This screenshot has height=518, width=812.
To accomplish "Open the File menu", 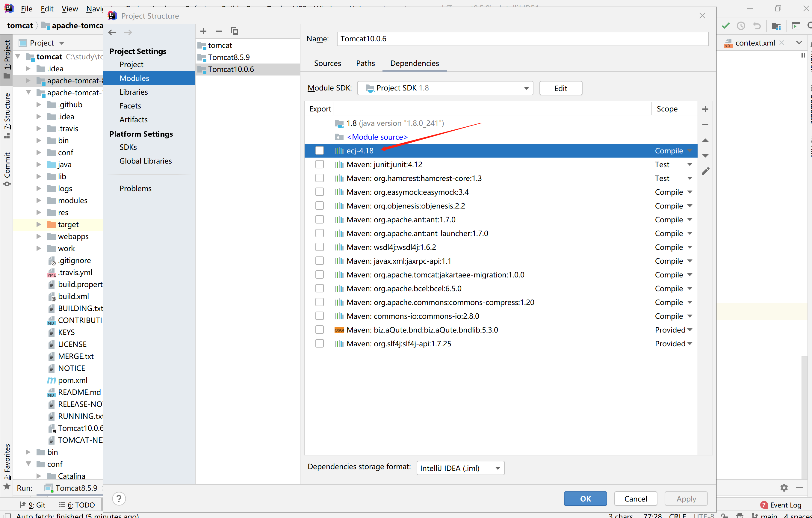I will 27,8.
